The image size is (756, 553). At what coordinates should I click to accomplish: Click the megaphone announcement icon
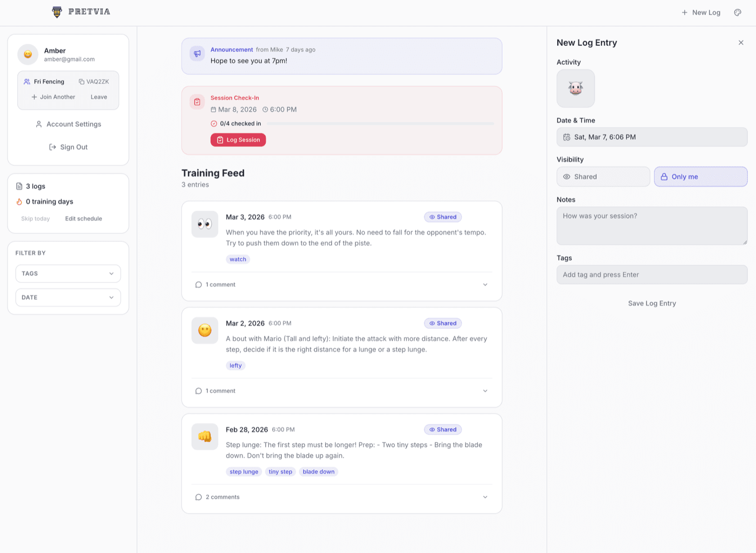click(x=197, y=53)
